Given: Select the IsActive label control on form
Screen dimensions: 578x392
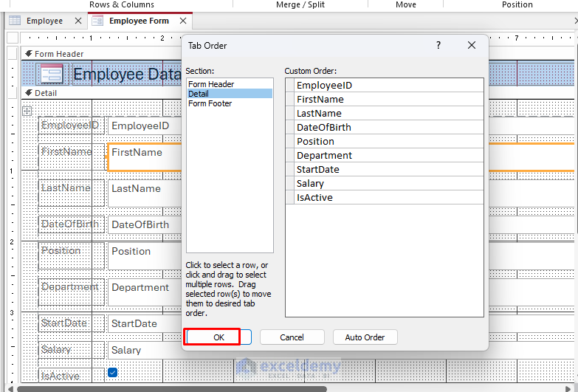Looking at the screenshot, I should 71,376.
